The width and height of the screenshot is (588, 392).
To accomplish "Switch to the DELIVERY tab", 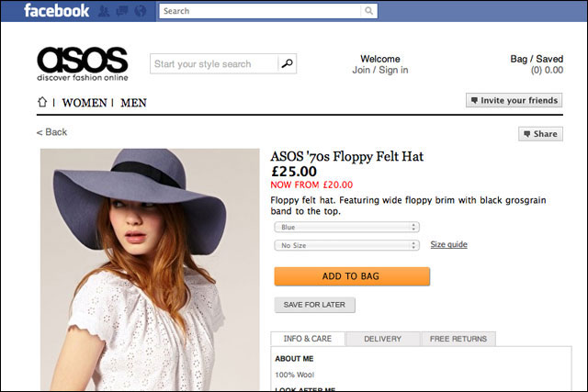I will click(x=383, y=339).
